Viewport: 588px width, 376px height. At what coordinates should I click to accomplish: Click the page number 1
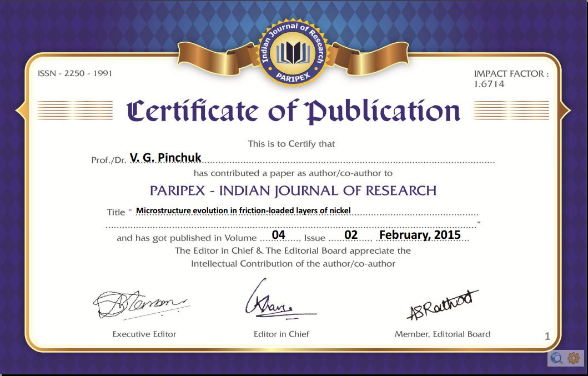click(547, 335)
